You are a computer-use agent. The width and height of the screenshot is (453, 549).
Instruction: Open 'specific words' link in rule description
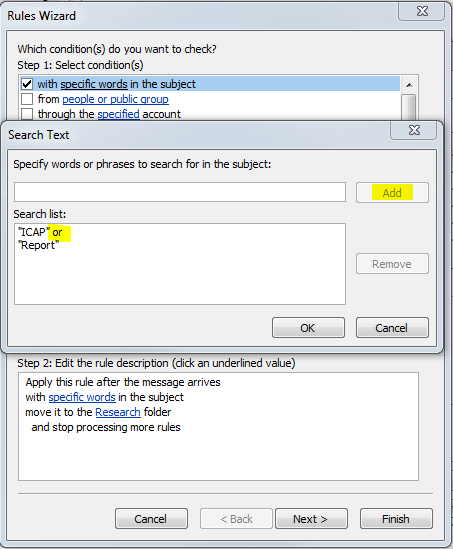pyautogui.click(x=82, y=397)
